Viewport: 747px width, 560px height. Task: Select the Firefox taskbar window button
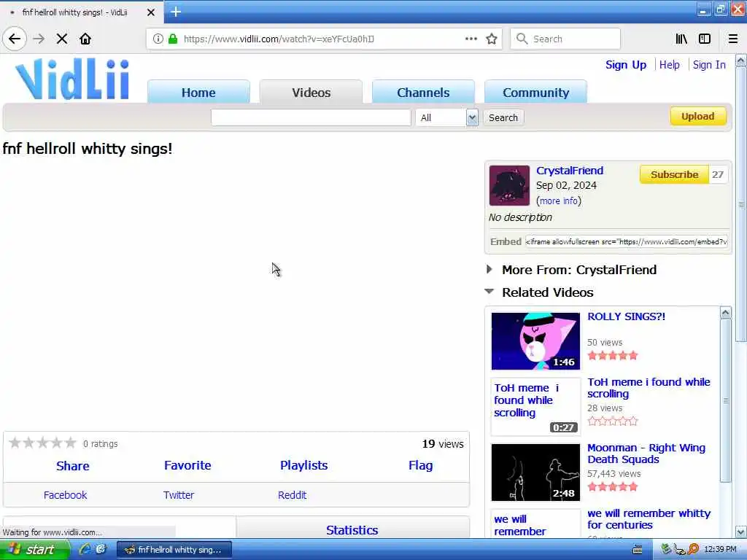click(174, 550)
